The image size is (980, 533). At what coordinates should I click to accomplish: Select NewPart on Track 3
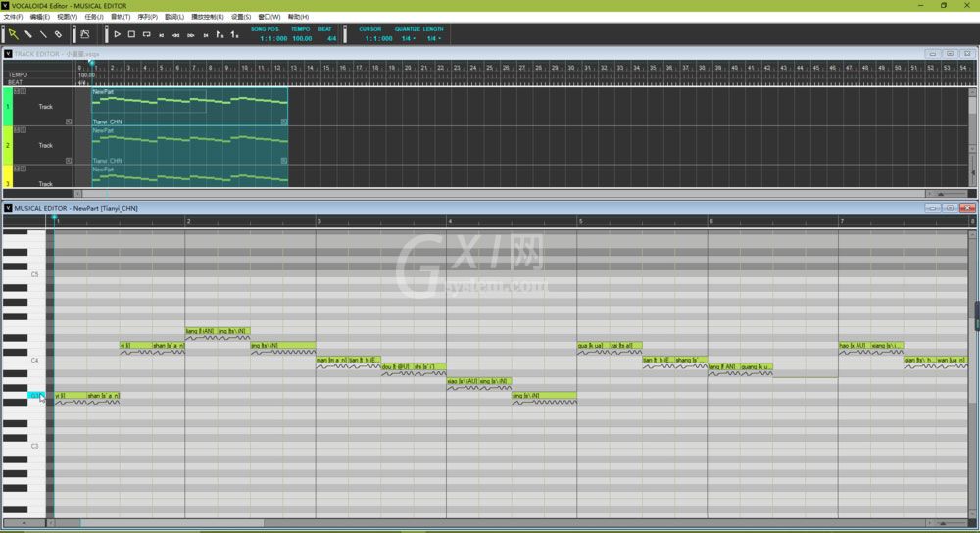tap(190, 176)
